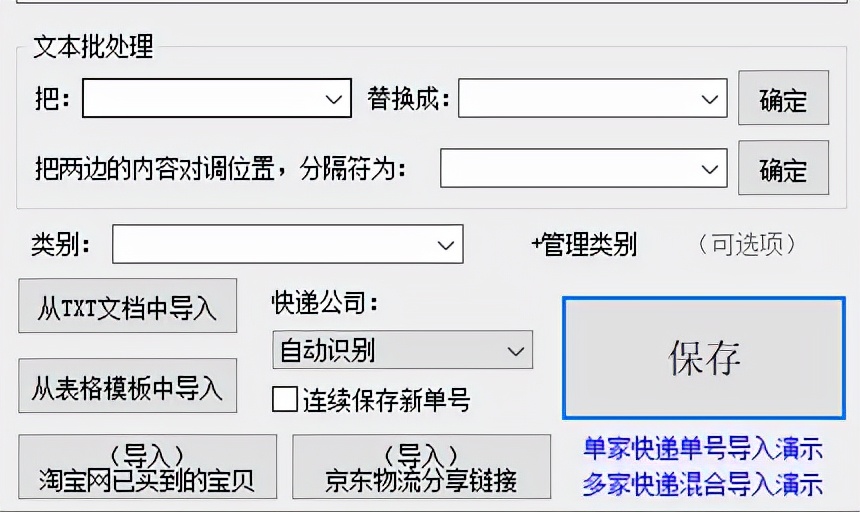860x512 pixels.
Task: Open the 快递公司 自动识别 dropdown
Action: tap(403, 350)
